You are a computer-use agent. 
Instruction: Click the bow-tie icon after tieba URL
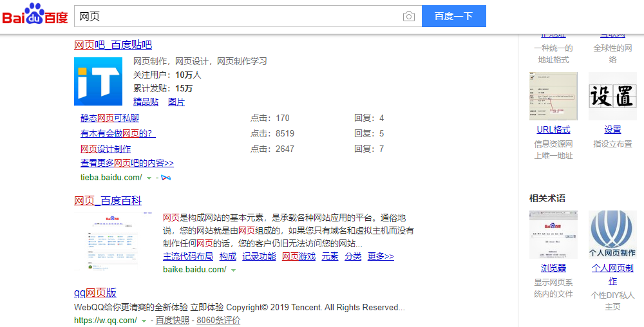(166, 178)
